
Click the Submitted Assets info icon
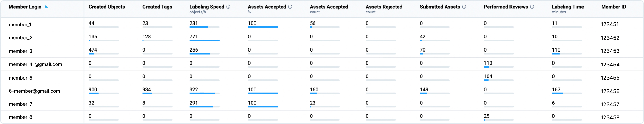pyautogui.click(x=464, y=7)
